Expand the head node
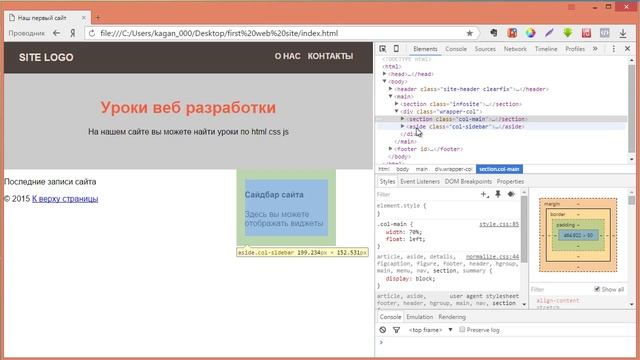 [x=384, y=74]
